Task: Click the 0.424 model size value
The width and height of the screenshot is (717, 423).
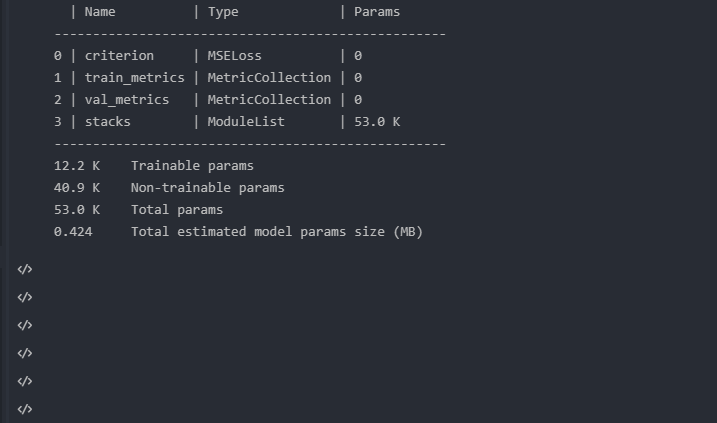Action: coord(73,232)
